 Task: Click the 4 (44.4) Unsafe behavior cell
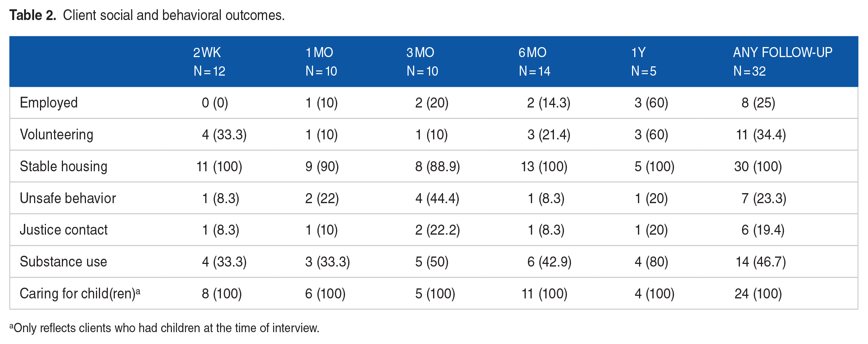(437, 198)
